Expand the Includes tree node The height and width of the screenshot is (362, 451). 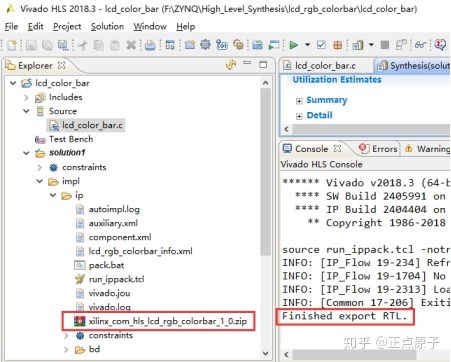(26, 97)
